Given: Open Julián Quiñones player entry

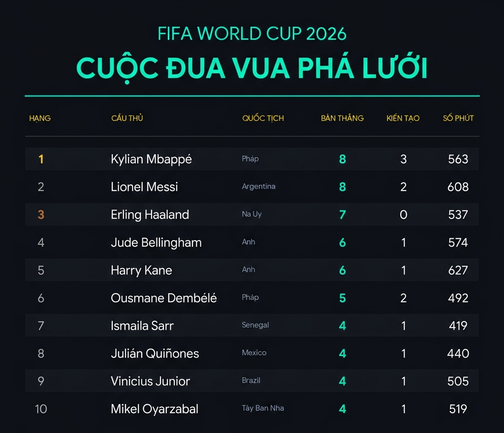Looking at the screenshot, I should pyautogui.click(x=155, y=353).
